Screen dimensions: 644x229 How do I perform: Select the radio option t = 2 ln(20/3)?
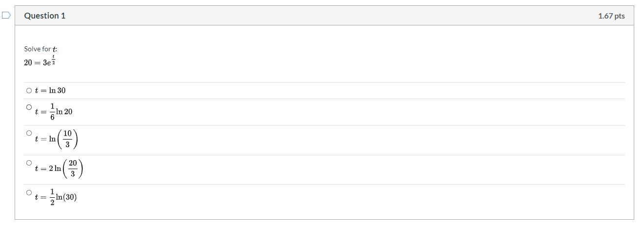pyautogui.click(x=29, y=163)
